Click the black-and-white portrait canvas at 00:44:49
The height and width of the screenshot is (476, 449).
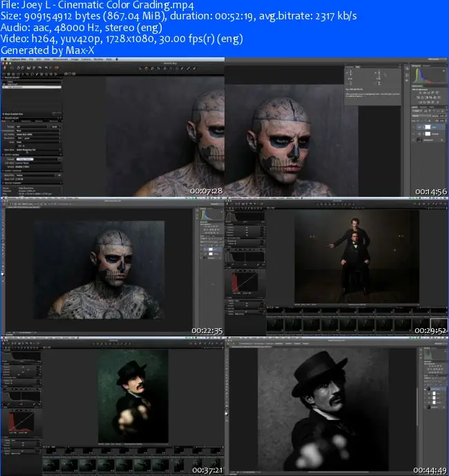[x=323, y=409]
